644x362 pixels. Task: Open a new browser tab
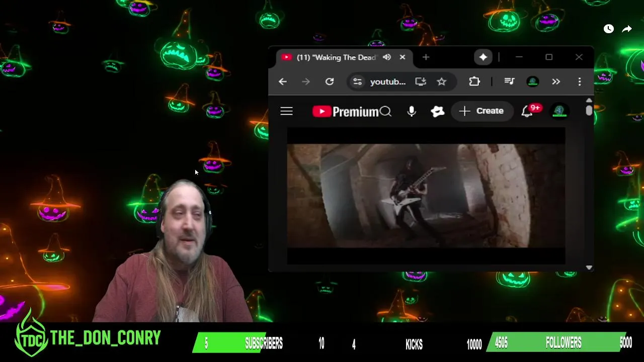[x=426, y=57]
